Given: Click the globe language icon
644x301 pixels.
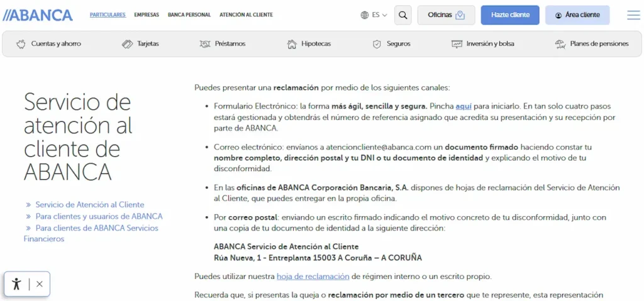Looking at the screenshot, I should [x=364, y=15].
